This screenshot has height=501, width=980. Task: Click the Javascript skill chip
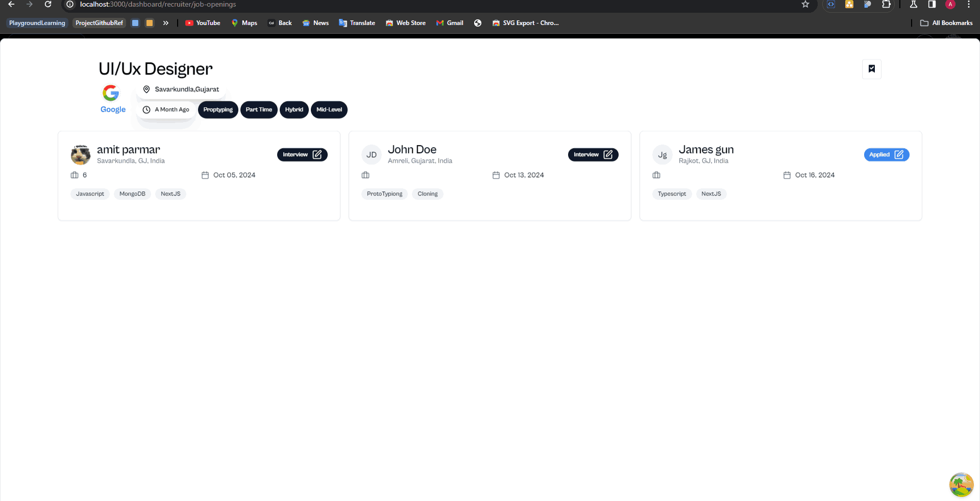(x=90, y=194)
